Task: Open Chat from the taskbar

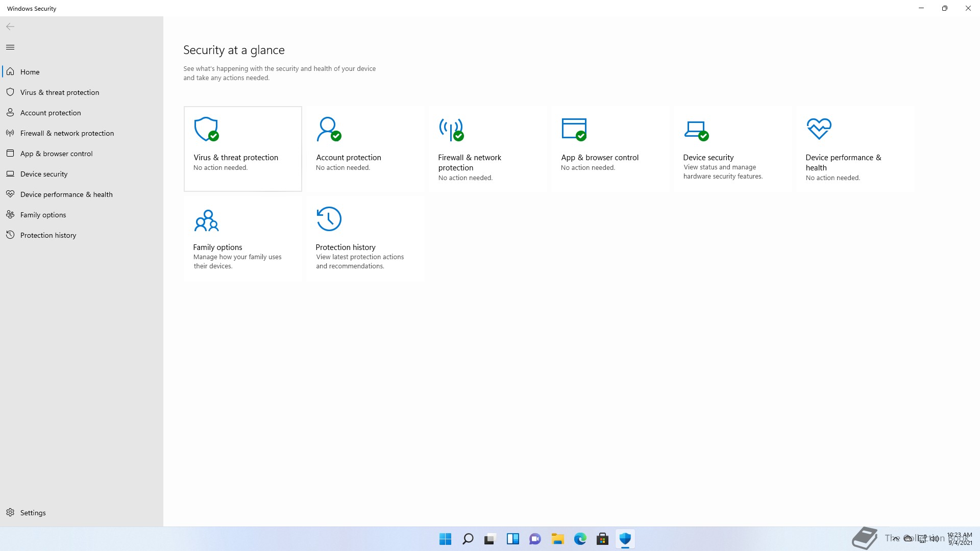Action: [535, 539]
